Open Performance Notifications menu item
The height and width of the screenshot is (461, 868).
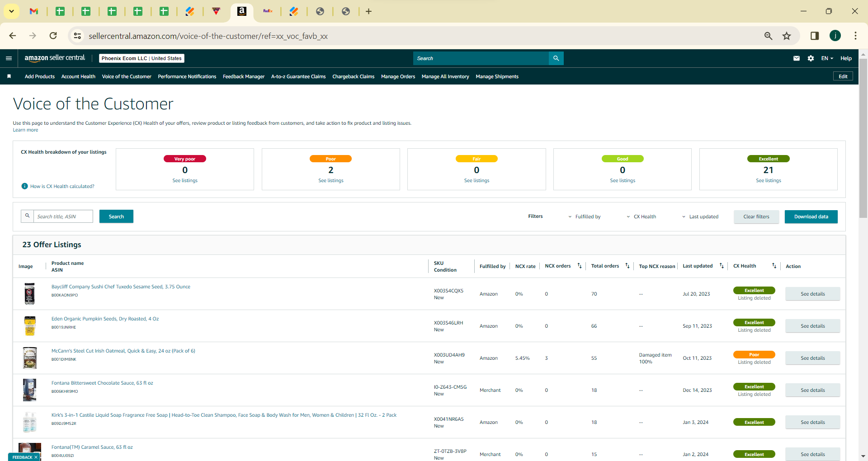click(187, 76)
